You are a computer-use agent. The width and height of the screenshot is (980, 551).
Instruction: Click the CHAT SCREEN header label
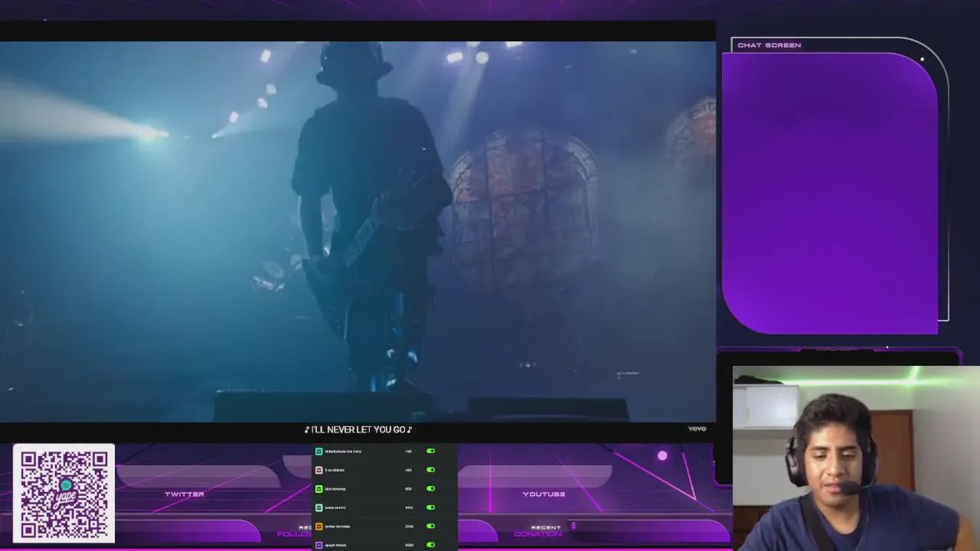[x=769, y=45]
